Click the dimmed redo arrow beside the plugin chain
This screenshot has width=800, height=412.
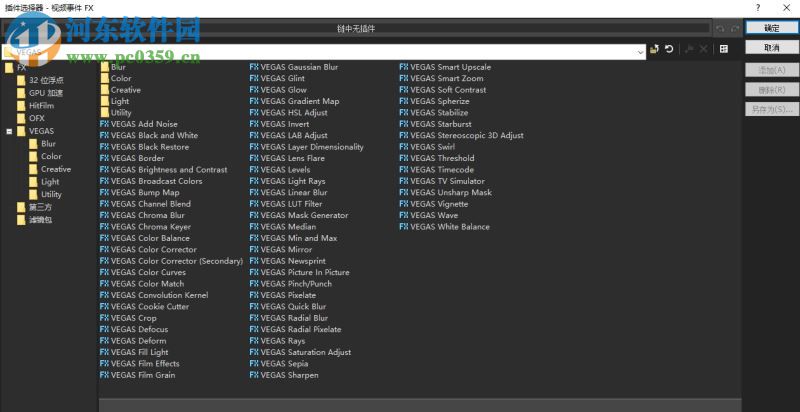735,29
